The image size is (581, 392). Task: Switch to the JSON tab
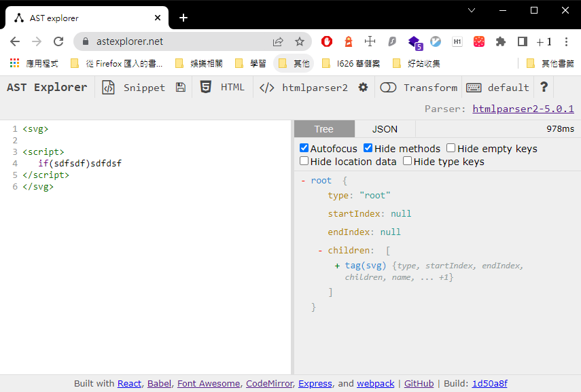[385, 129]
